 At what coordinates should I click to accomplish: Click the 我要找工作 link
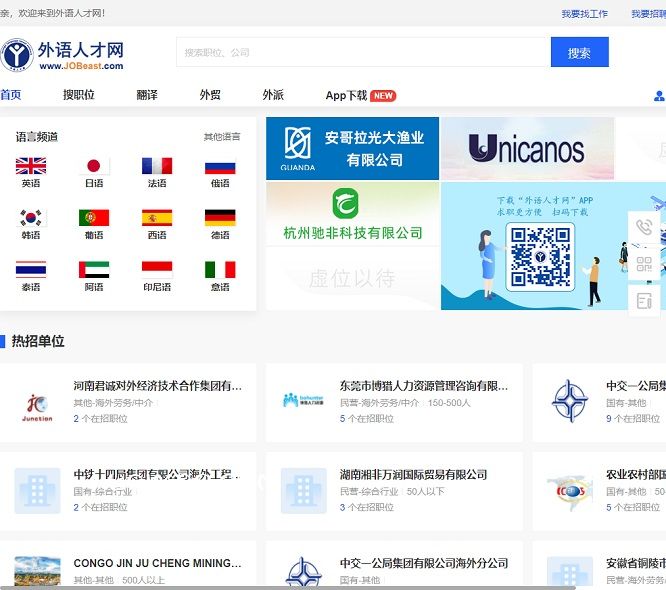(584, 14)
